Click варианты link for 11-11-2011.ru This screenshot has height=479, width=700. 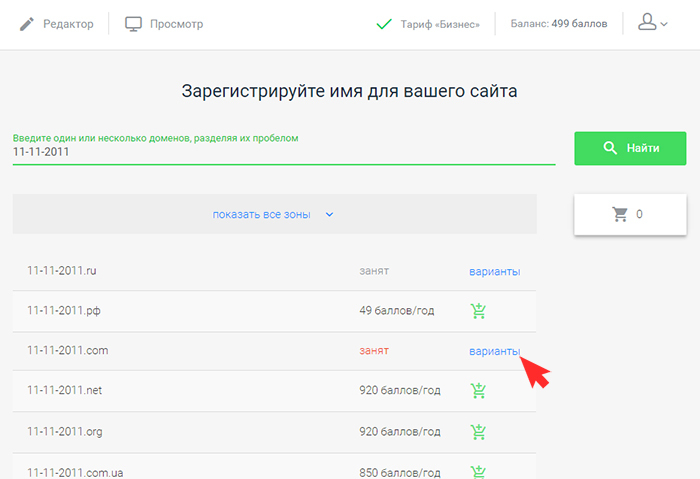[x=495, y=271]
